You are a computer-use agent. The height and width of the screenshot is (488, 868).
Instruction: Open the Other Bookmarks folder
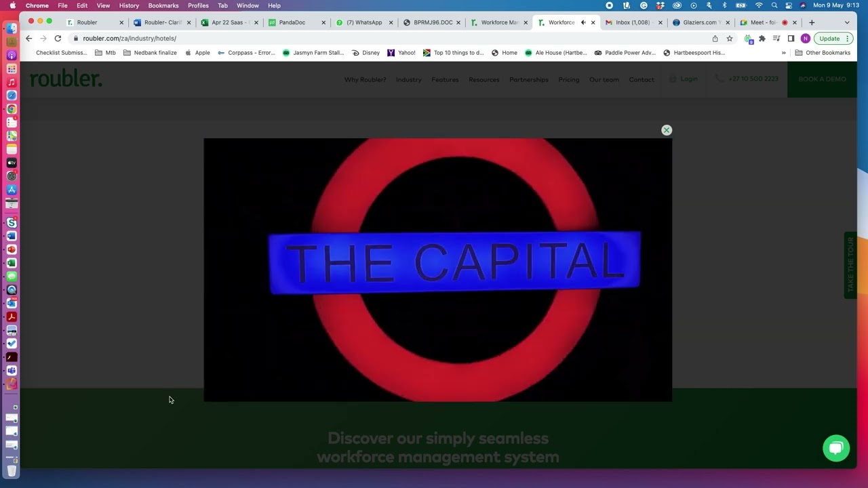click(x=823, y=53)
